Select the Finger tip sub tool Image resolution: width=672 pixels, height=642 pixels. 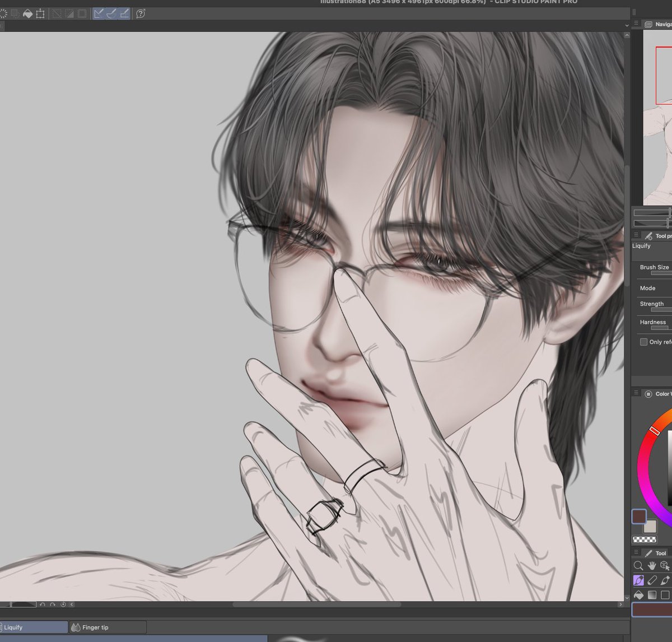click(x=108, y=627)
